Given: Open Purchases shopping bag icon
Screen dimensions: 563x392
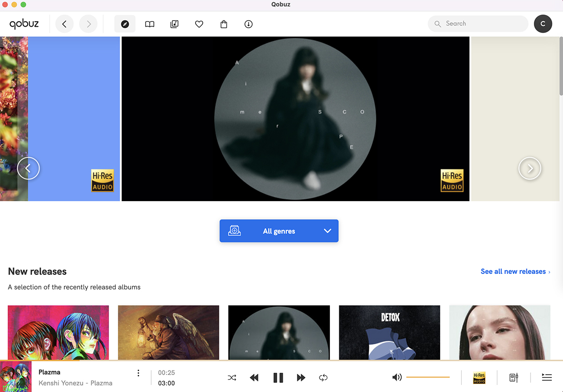Looking at the screenshot, I should point(224,24).
